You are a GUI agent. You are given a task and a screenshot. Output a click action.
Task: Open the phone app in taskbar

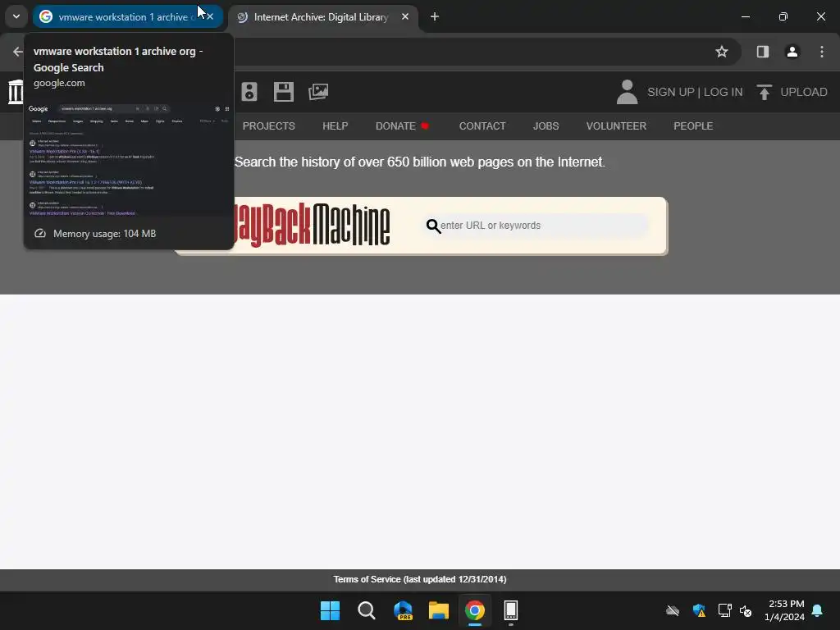(x=510, y=610)
